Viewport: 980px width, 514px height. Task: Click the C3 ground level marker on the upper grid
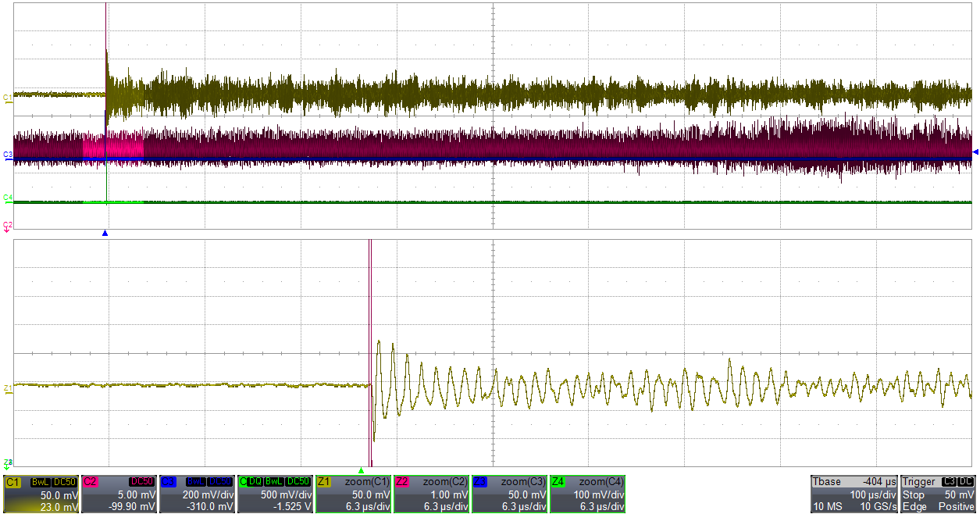(x=8, y=155)
